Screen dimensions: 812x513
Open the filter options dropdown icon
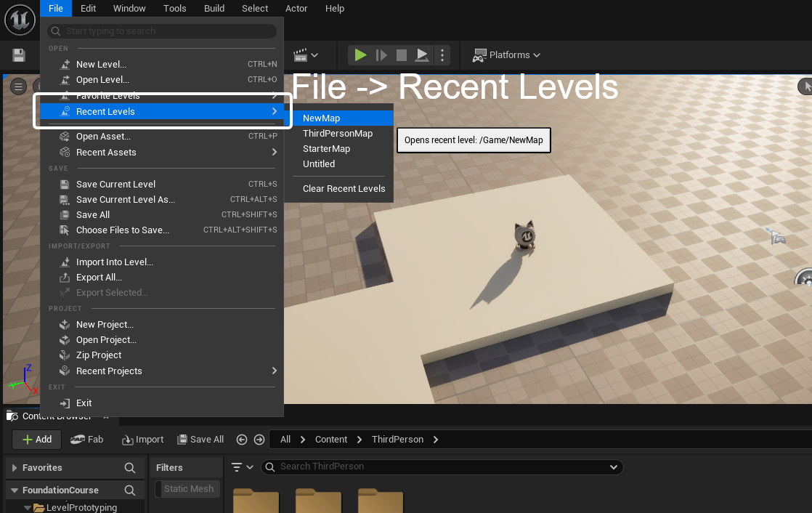(x=242, y=467)
